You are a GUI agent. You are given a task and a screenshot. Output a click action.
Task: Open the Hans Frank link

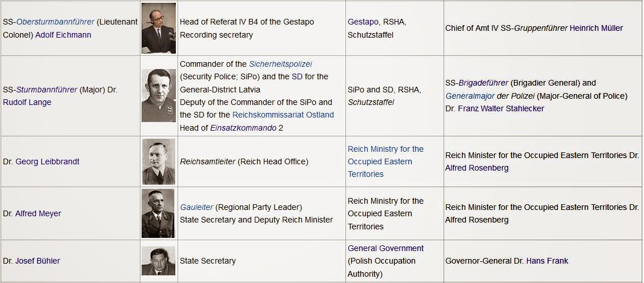(547, 261)
